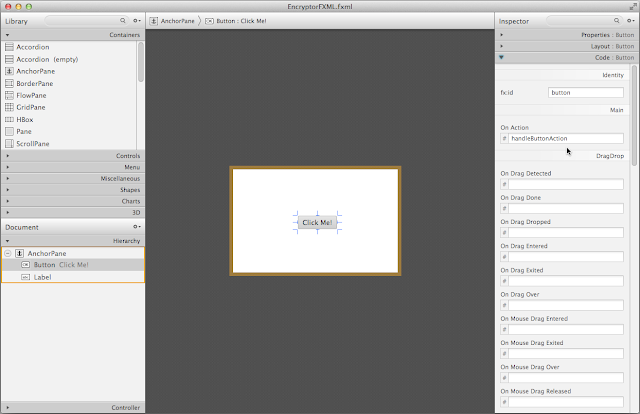This screenshot has width=640, height=414.
Task: Click the On Drag Exited field
Action: point(566,281)
